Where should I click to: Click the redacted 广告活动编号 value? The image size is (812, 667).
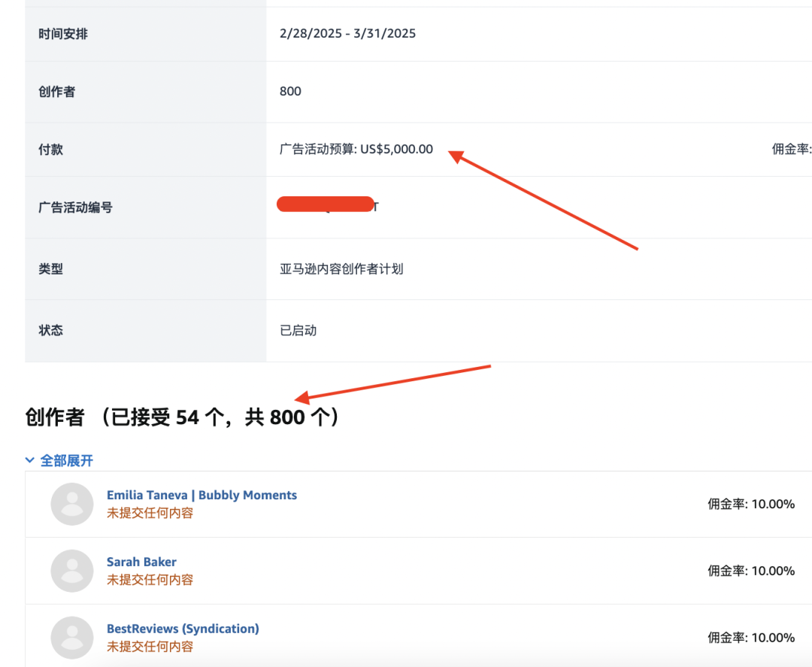point(329,205)
